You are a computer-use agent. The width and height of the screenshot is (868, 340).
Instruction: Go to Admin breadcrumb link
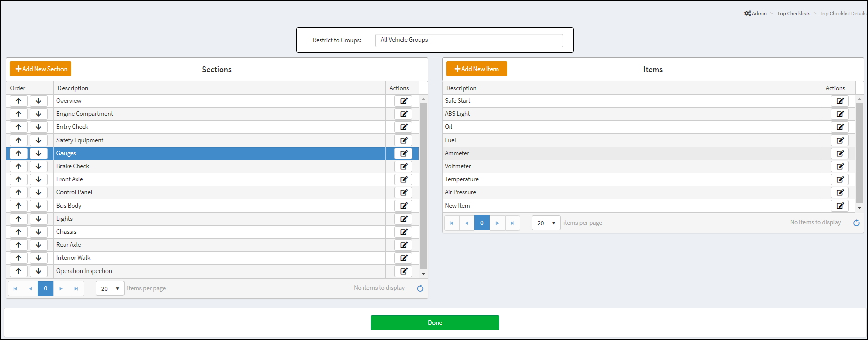(x=755, y=14)
